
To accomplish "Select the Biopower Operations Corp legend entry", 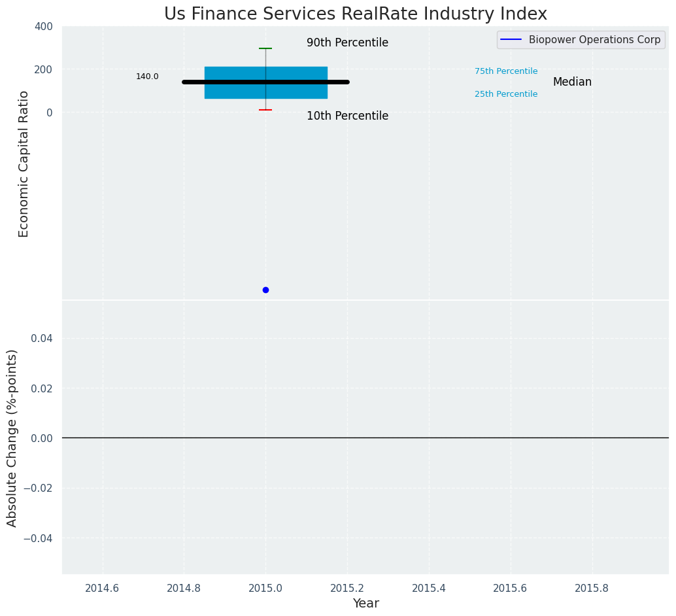I will click(594, 40).
